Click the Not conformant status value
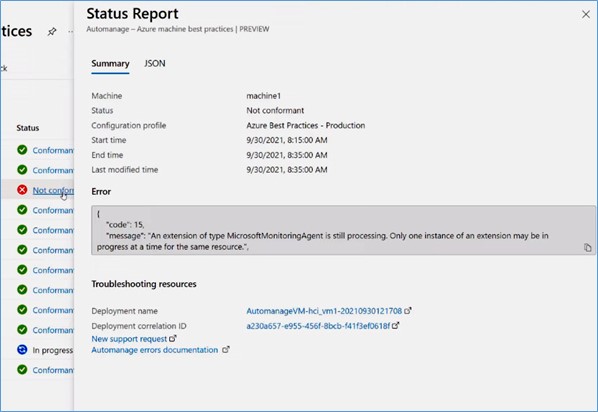Viewport: 598px width, 412px height. [x=275, y=111]
